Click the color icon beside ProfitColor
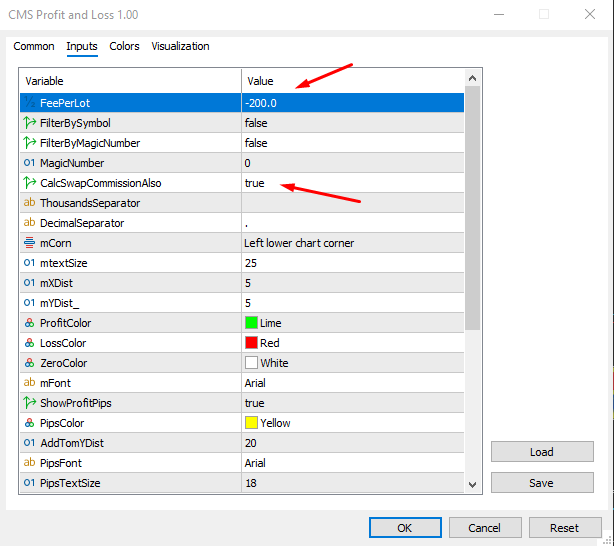Screen dimensions: 614x546 [29, 323]
